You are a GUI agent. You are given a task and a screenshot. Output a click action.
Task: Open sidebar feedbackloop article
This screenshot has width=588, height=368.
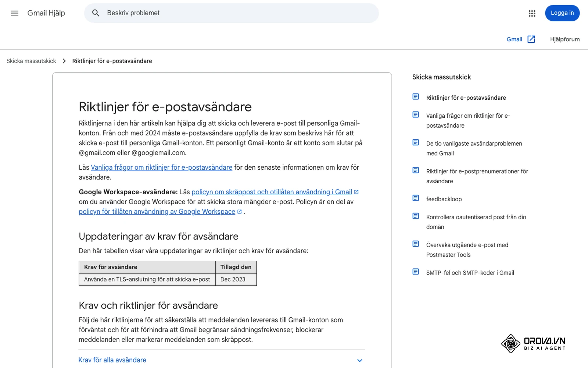444,199
